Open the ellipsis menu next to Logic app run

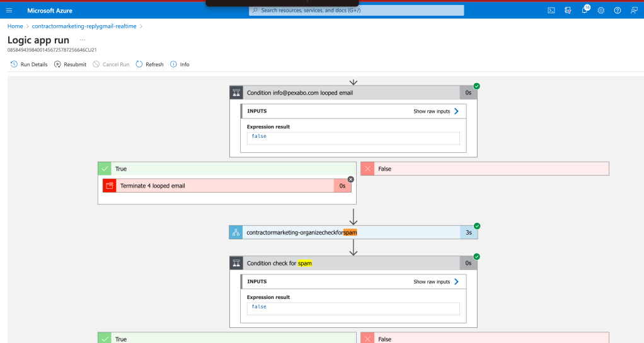83,40
